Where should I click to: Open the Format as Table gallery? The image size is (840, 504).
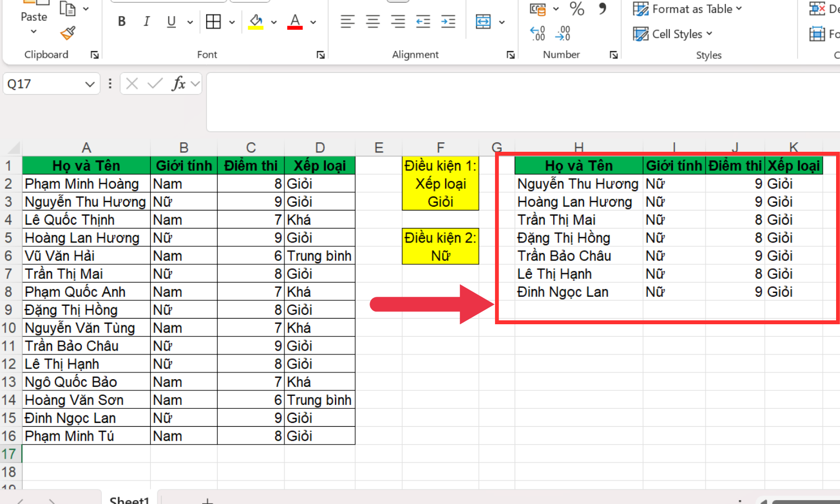click(688, 9)
